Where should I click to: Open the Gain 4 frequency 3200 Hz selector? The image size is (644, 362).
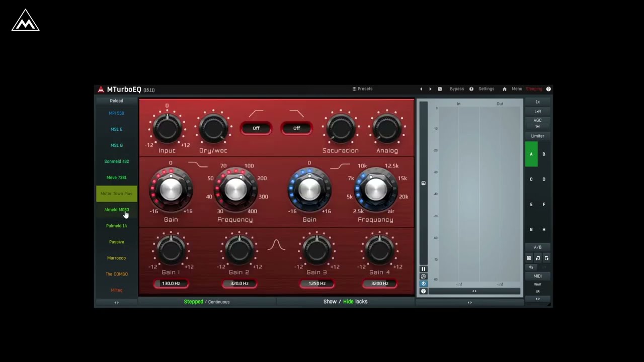[x=380, y=284]
